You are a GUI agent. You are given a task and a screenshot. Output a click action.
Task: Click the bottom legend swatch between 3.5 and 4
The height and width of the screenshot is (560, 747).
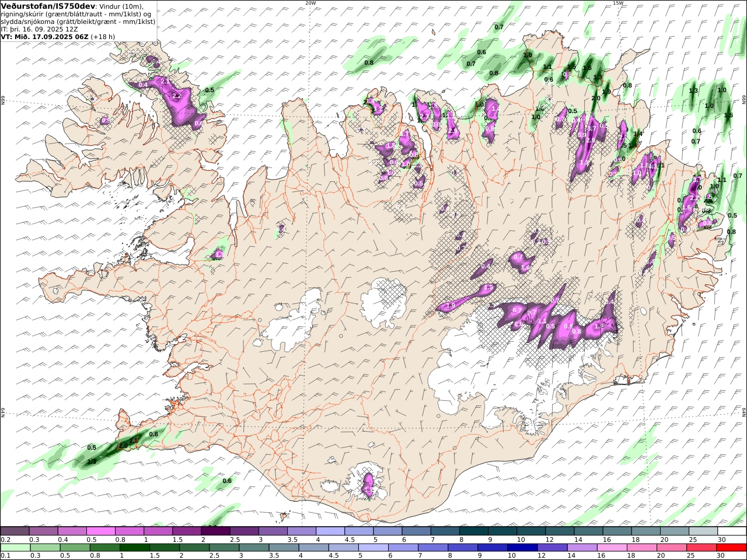click(284, 548)
